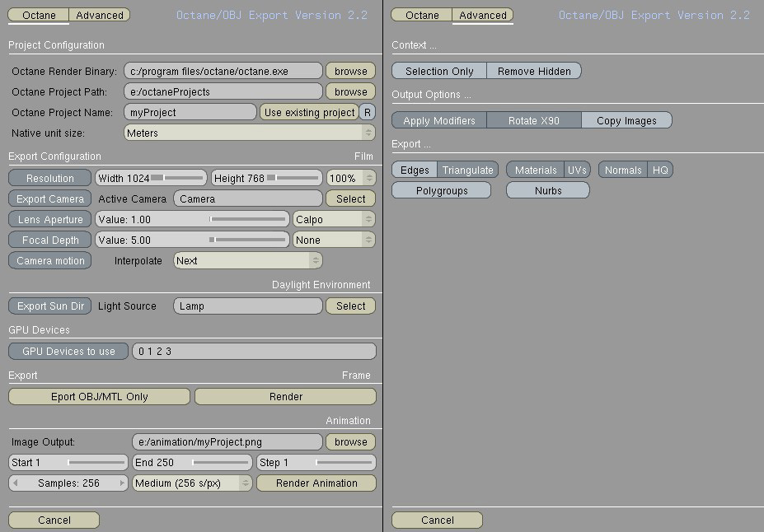Image resolution: width=764 pixels, height=532 pixels.
Task: Open Advanced tab in right panel
Action: coord(482,15)
